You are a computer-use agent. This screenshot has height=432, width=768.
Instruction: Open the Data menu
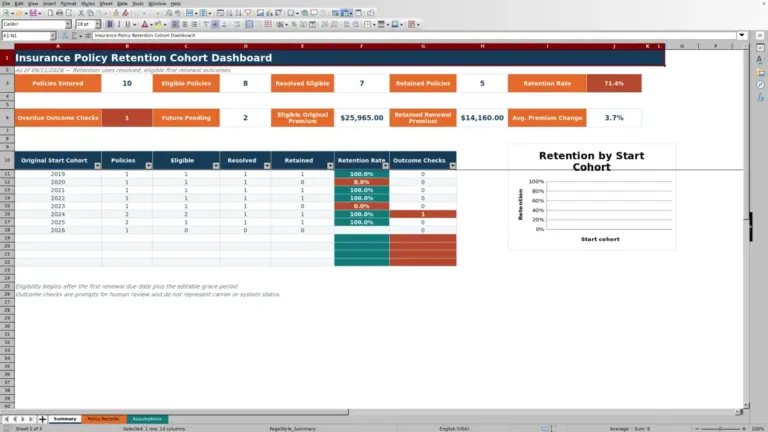[x=122, y=3]
